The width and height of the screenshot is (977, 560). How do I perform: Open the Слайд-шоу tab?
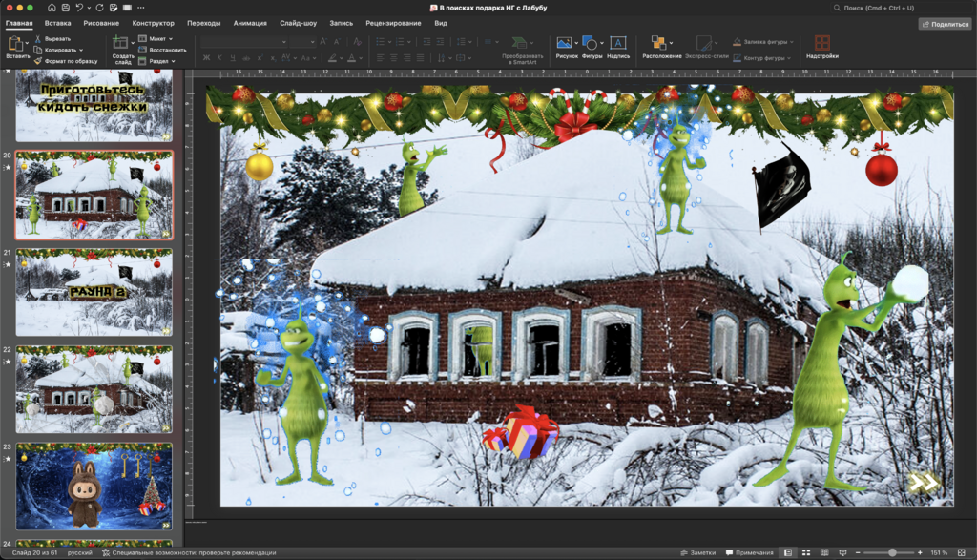(x=298, y=23)
